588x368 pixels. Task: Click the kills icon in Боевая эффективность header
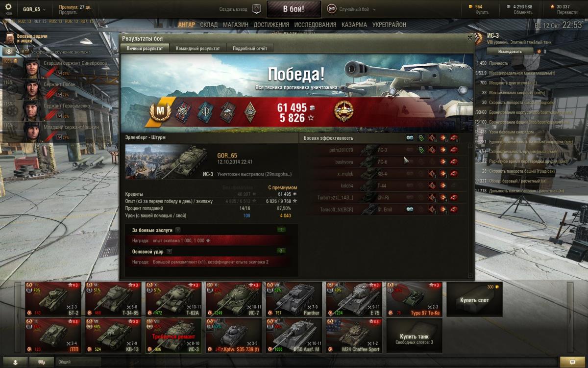point(454,138)
